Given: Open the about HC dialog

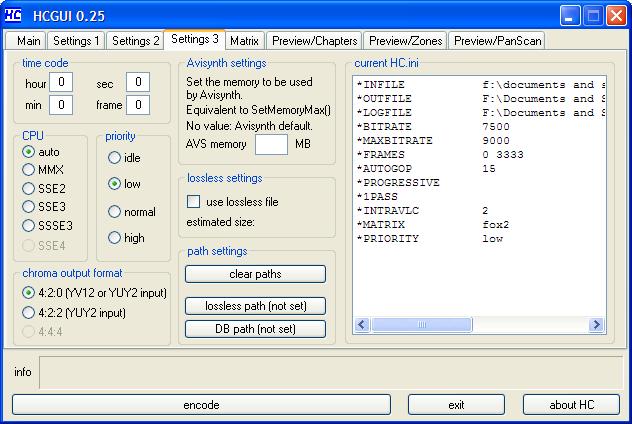Looking at the screenshot, I should pos(571,405).
